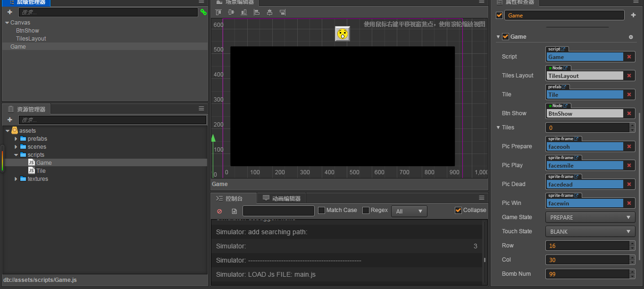This screenshot has width=644, height=289.
Task: Collapse the scripts folder
Action: 16,155
